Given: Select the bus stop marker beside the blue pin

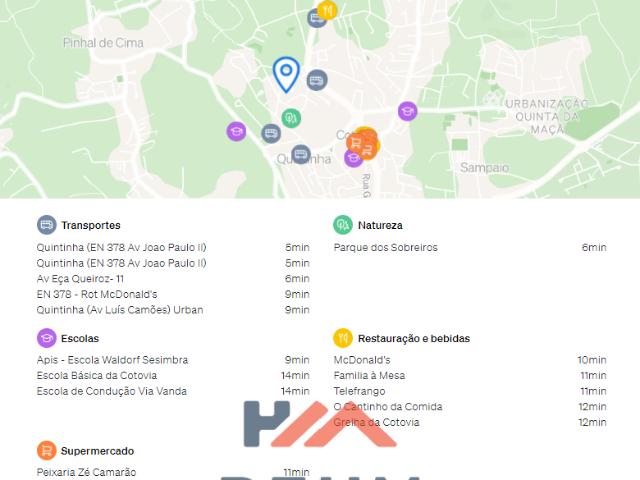Looking at the screenshot, I should coord(317,80).
